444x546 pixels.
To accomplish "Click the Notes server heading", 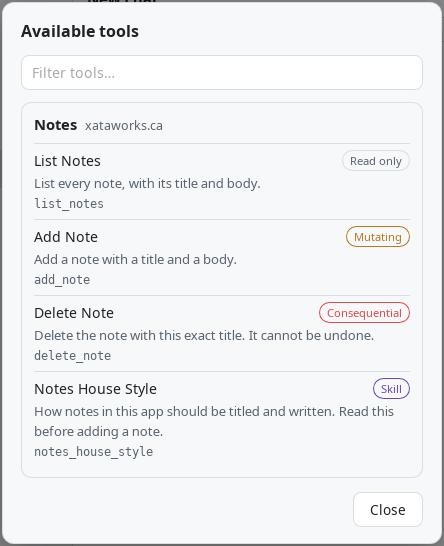I will tap(56, 125).
